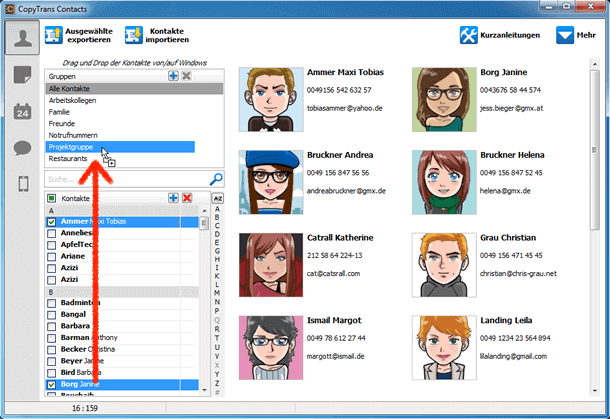
Task: Open Grau Christian avatar card
Action: click(444, 265)
